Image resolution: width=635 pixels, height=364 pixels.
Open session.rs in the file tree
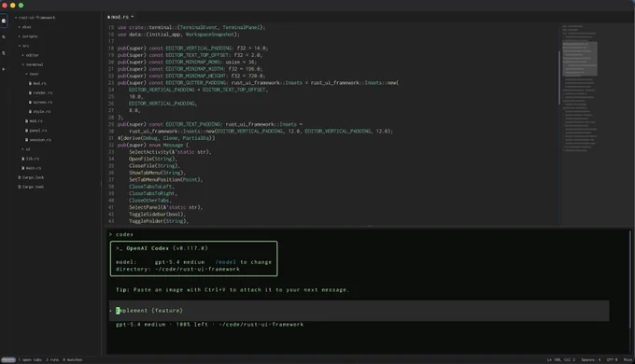pos(40,140)
